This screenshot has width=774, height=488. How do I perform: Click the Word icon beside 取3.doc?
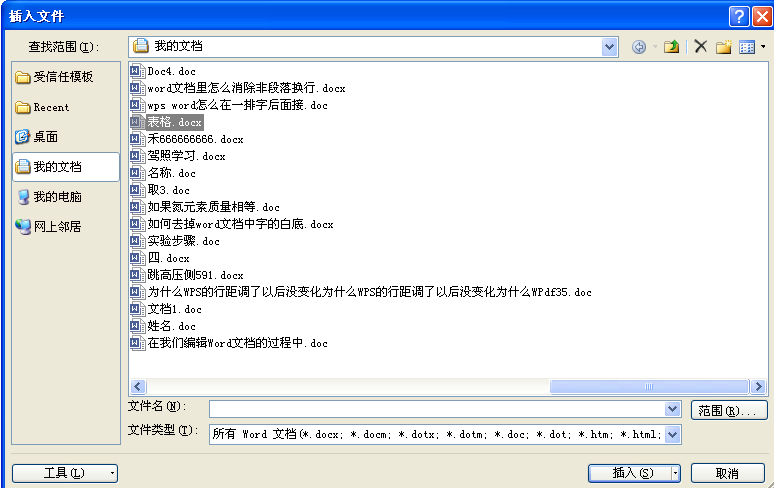[137, 190]
